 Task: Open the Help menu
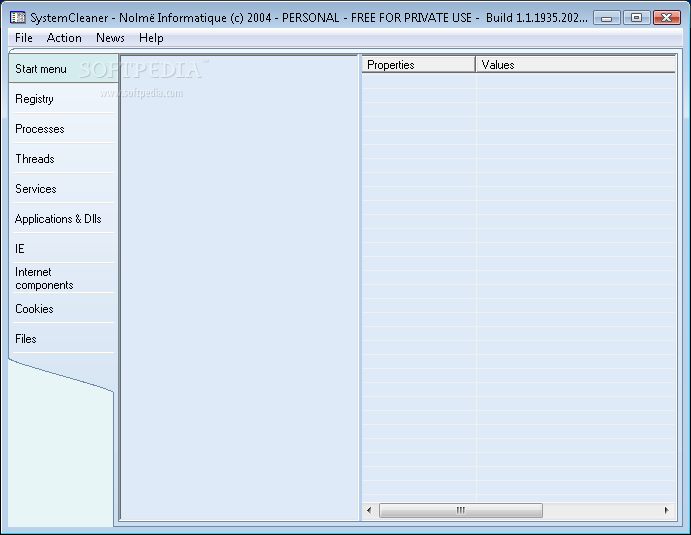151,38
